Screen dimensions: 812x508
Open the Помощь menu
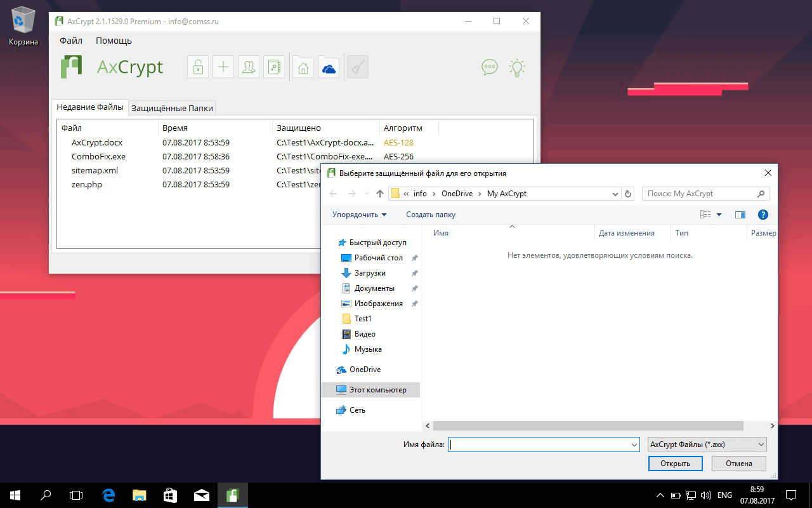(x=114, y=41)
